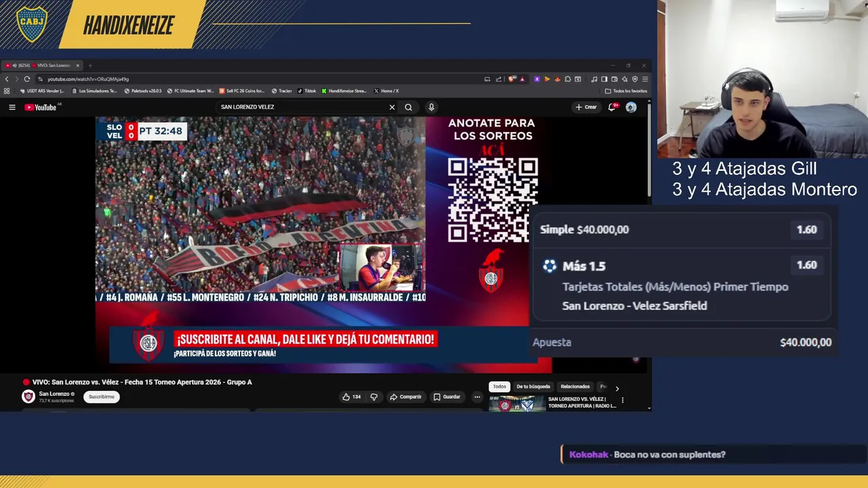Open the Paletools v26.0.5 bookmark
This screenshot has height=488, width=868.
click(142, 91)
